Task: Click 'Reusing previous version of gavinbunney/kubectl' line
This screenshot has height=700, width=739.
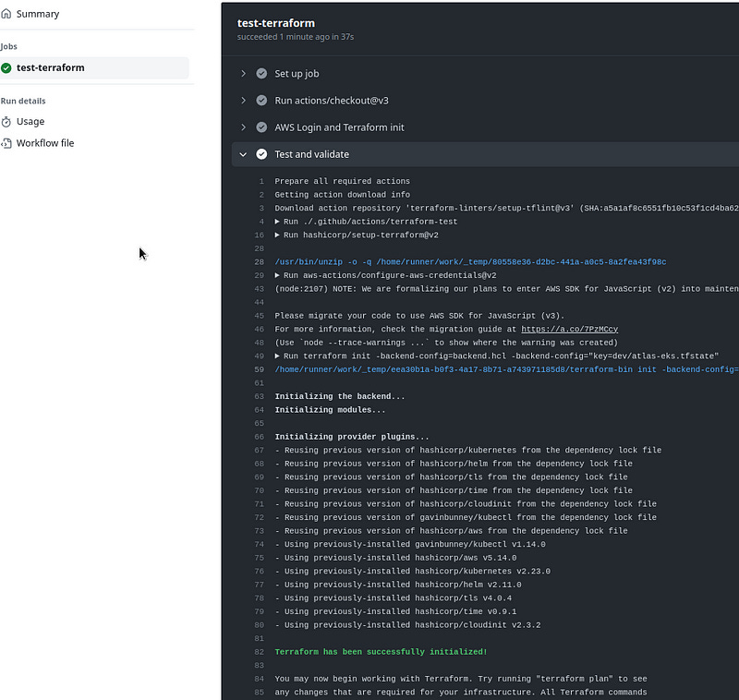Action: tap(466, 517)
